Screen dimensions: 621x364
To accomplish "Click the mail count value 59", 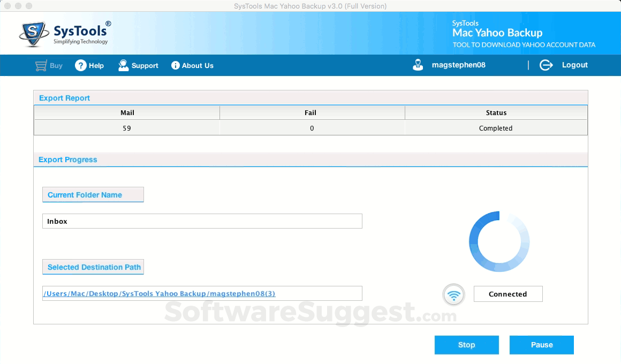I will coord(127,128).
